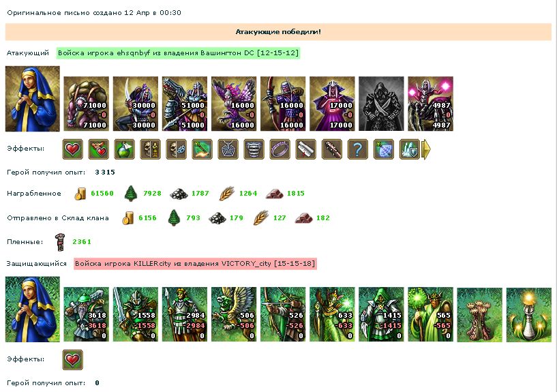Click the purple ring effect icon
Screen dimensions: 557x392
point(280,149)
